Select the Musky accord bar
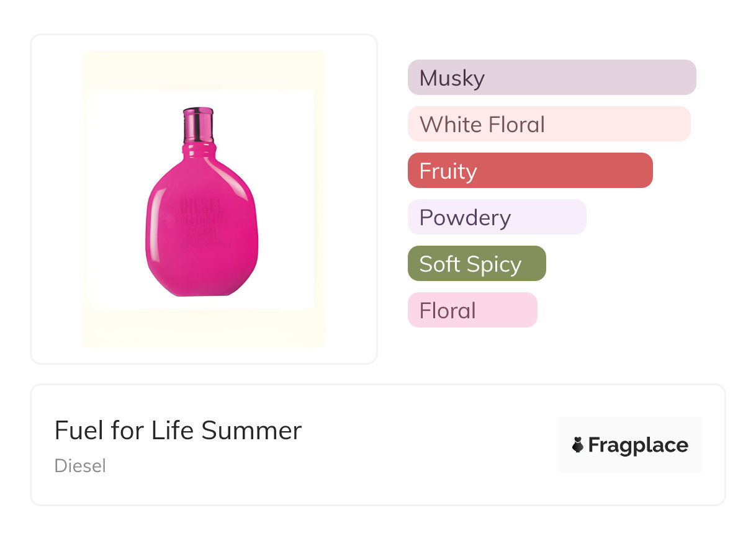 point(552,78)
